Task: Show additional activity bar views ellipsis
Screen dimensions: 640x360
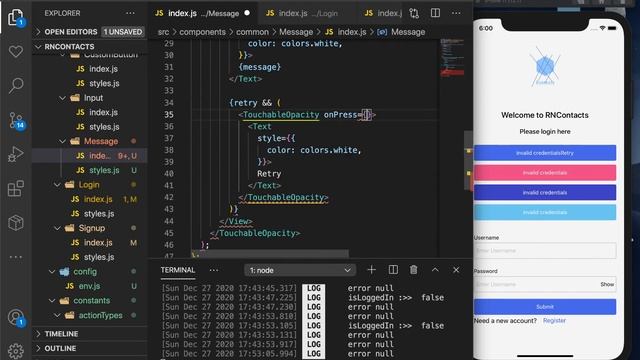Action: point(16,257)
